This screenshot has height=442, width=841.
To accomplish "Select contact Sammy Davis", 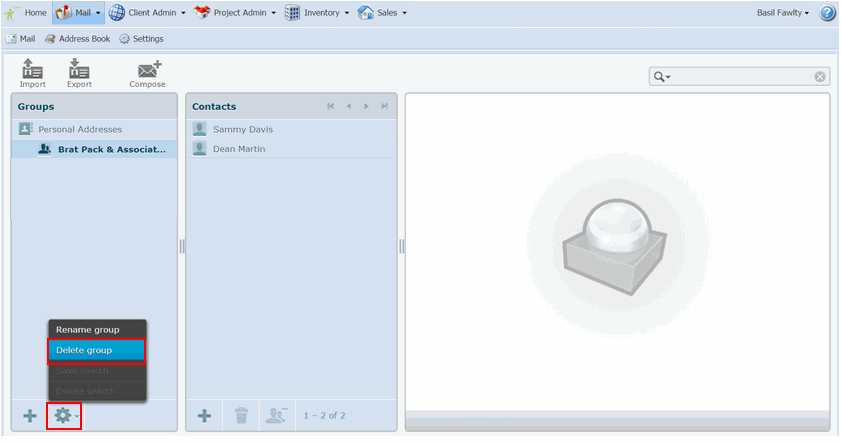I will click(x=242, y=129).
